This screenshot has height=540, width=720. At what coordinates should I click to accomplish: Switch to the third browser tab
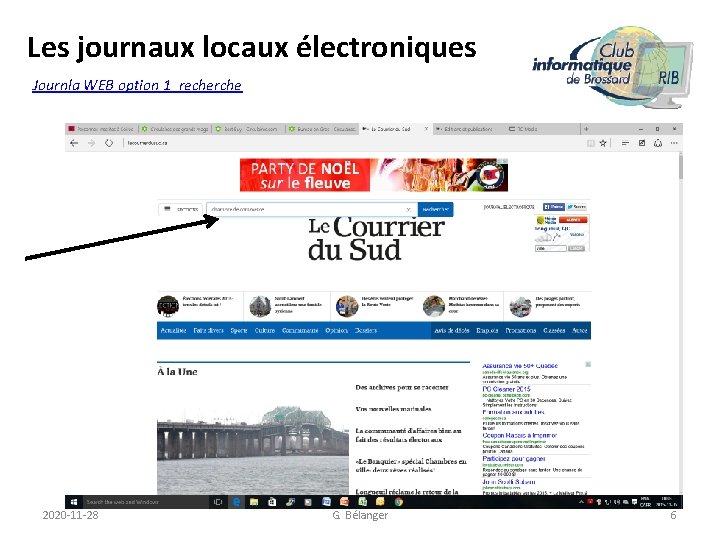coord(248,129)
